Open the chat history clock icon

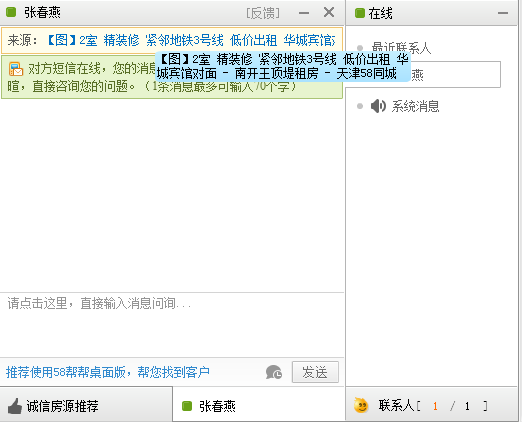pos(274,372)
